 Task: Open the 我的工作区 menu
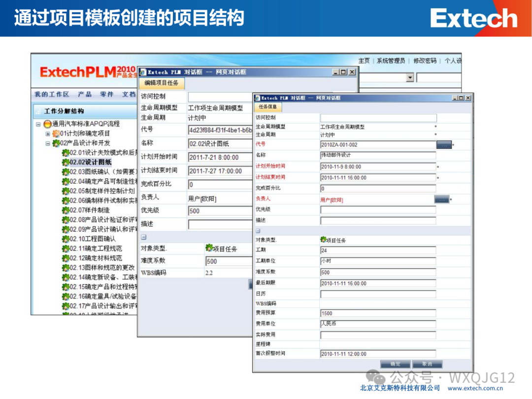point(52,94)
